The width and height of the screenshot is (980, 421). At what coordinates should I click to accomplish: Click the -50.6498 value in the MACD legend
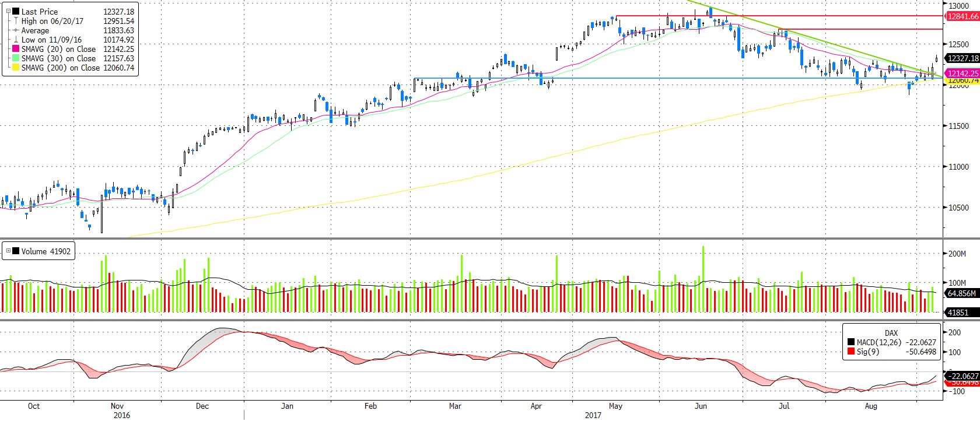coord(921,352)
